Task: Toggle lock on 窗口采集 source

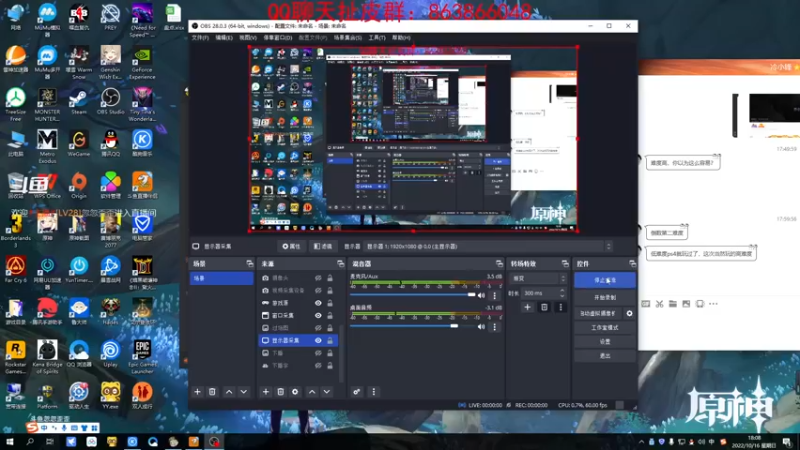Action: [x=330, y=315]
